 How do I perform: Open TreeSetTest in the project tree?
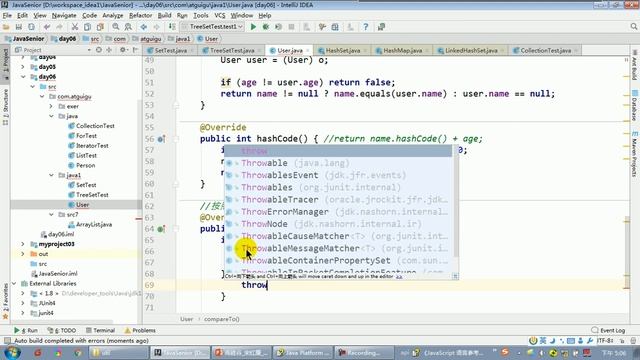point(92,195)
